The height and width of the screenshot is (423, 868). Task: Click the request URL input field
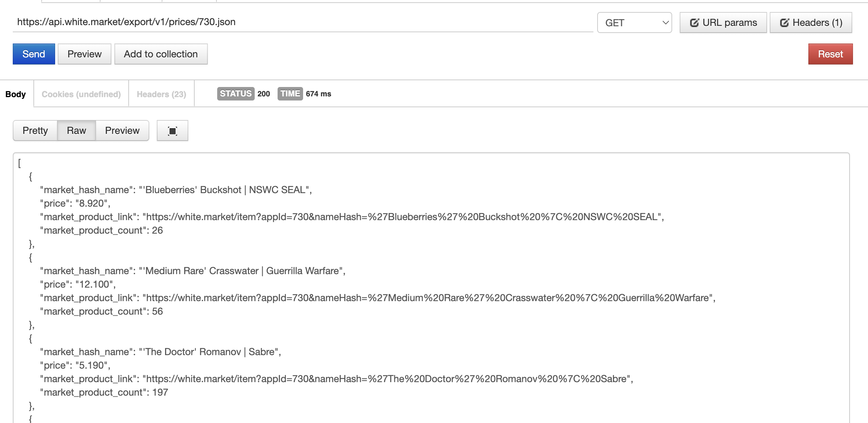[303, 22]
